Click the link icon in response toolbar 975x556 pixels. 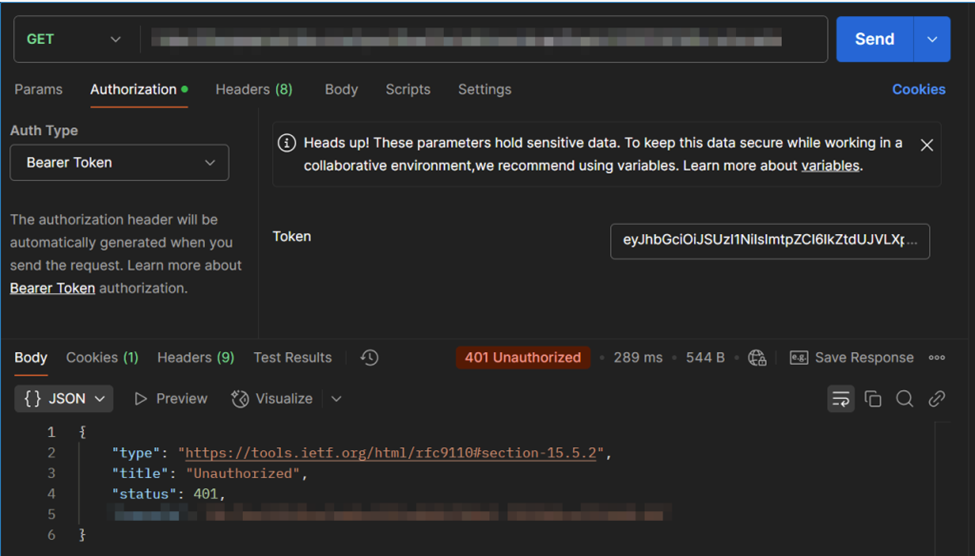(937, 399)
